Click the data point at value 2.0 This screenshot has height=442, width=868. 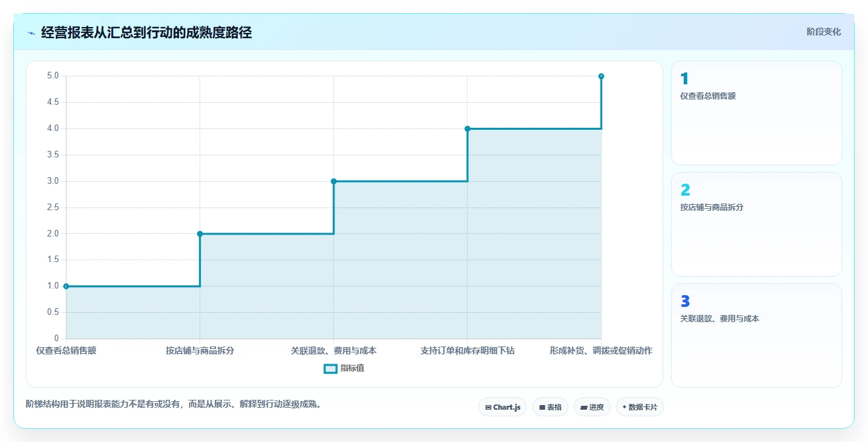click(x=200, y=234)
